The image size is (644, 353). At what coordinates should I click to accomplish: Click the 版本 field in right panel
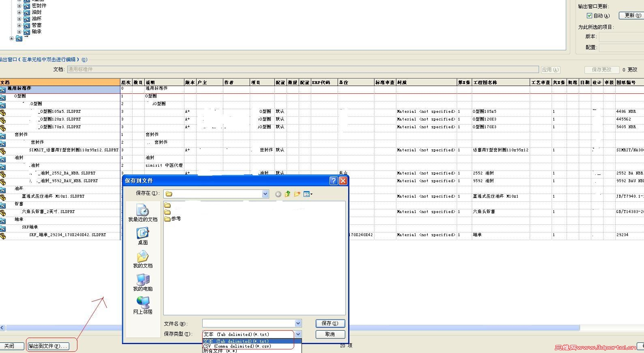(621, 37)
